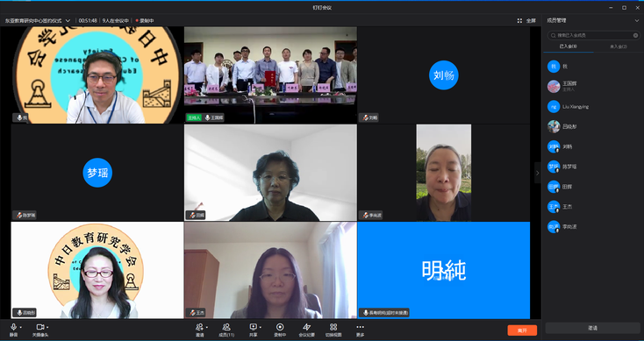
Task: Clear the member search field with X
Action: click(x=636, y=35)
